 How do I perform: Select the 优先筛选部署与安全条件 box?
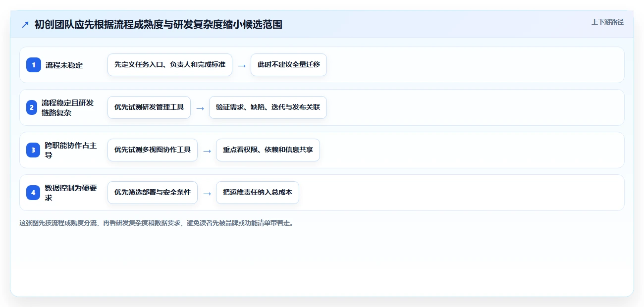[x=153, y=193]
